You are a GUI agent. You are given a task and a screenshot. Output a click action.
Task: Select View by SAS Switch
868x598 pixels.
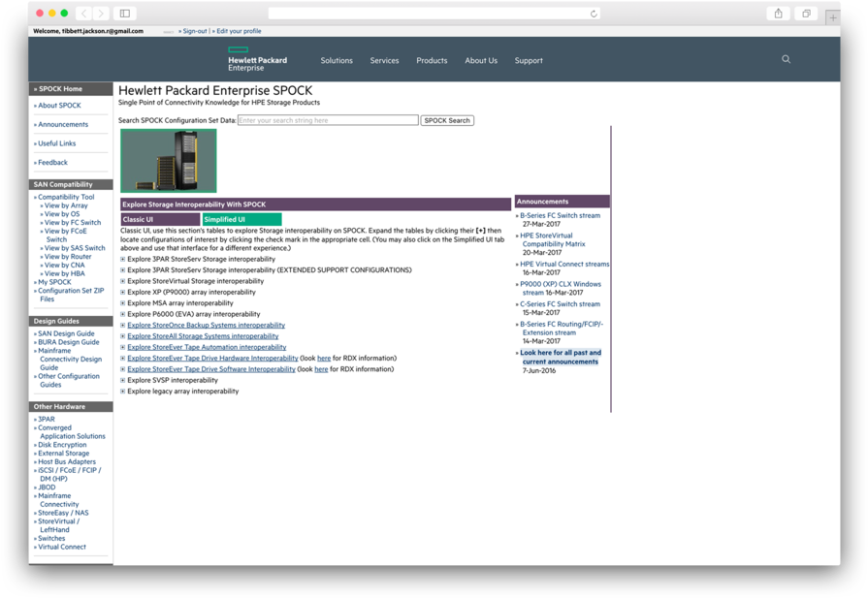tap(75, 248)
